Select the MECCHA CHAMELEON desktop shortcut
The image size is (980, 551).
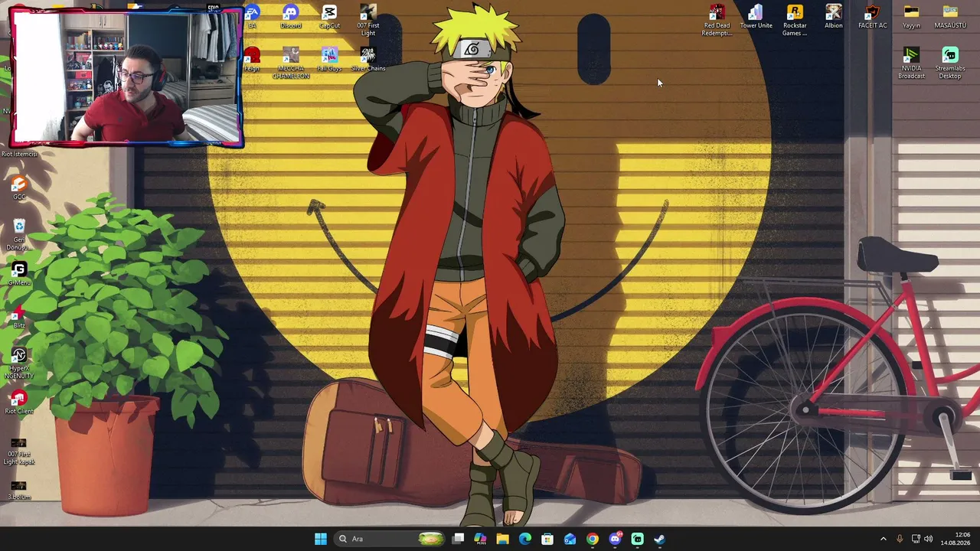(290, 64)
